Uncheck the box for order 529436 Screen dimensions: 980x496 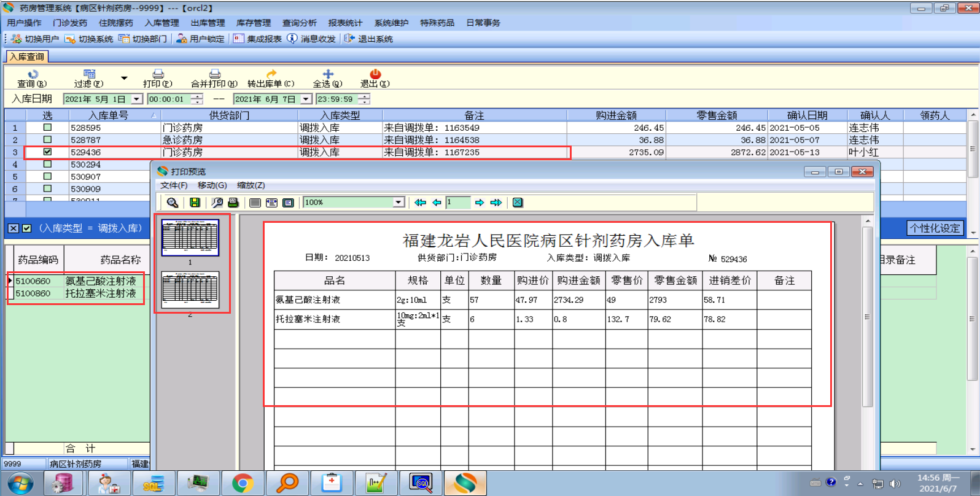[47, 152]
